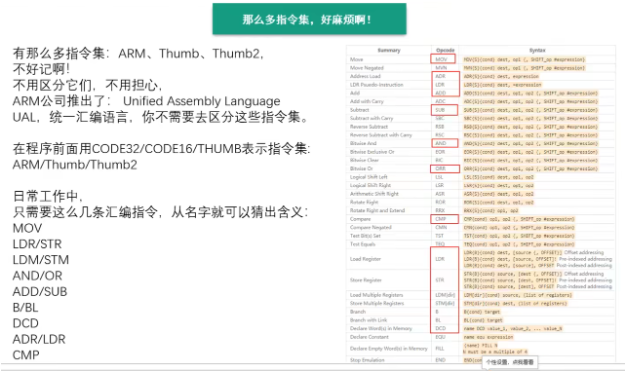This screenshot has width=625, height=371.
Task: Select the MOV opcode cell in Move row
Action: click(442, 59)
